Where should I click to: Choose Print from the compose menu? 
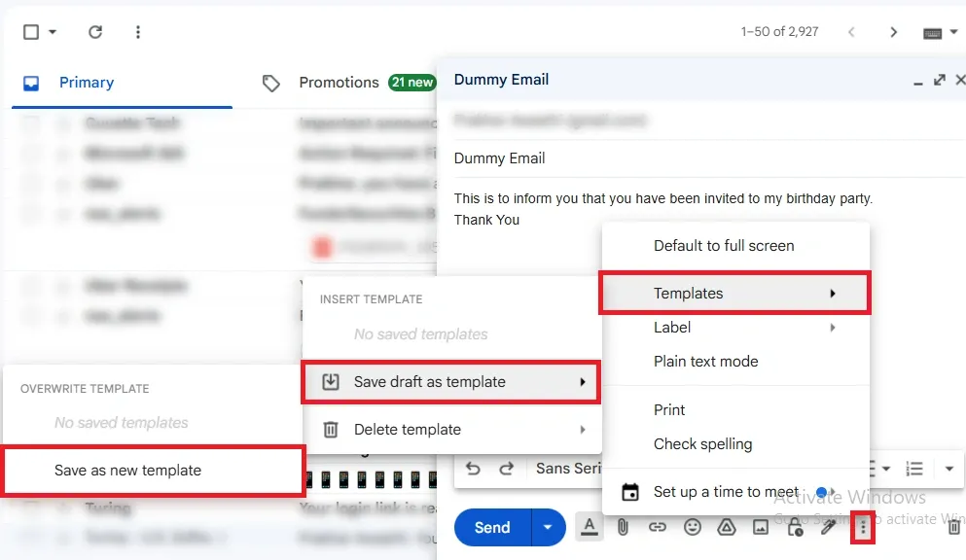tap(735, 410)
